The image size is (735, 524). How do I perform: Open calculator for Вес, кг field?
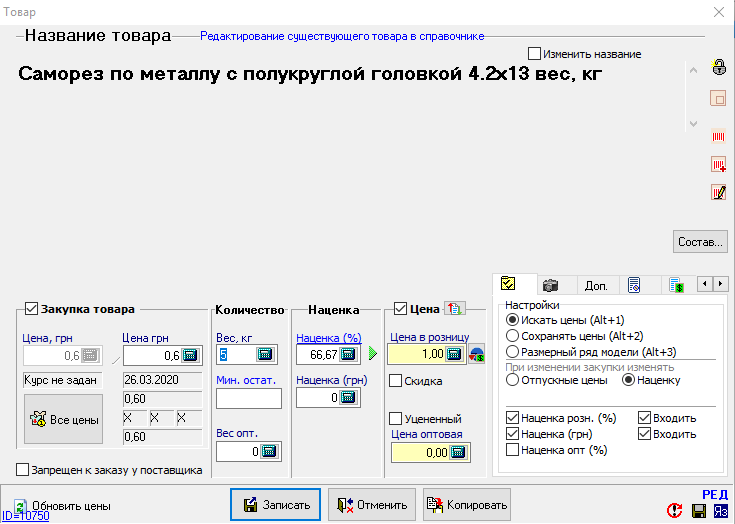[264, 354]
